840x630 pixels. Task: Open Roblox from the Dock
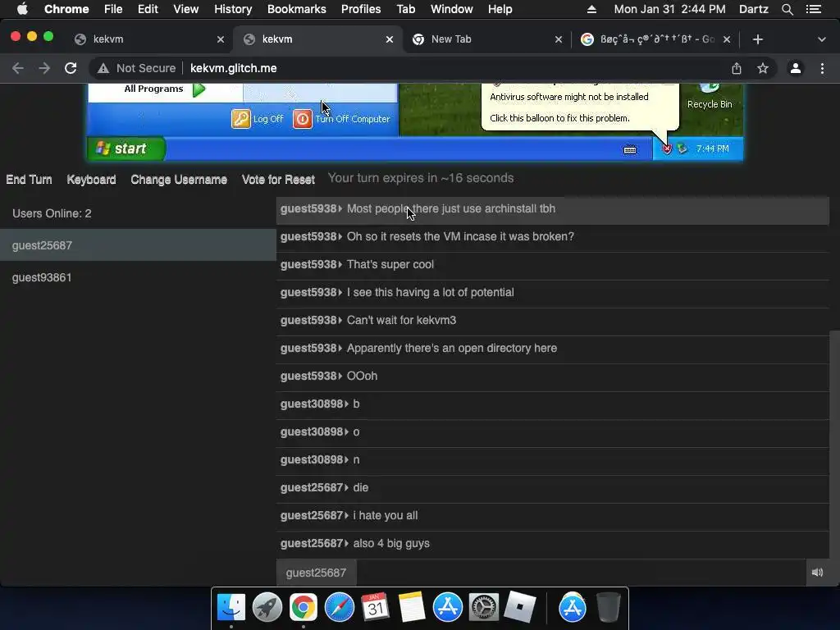[519, 608]
